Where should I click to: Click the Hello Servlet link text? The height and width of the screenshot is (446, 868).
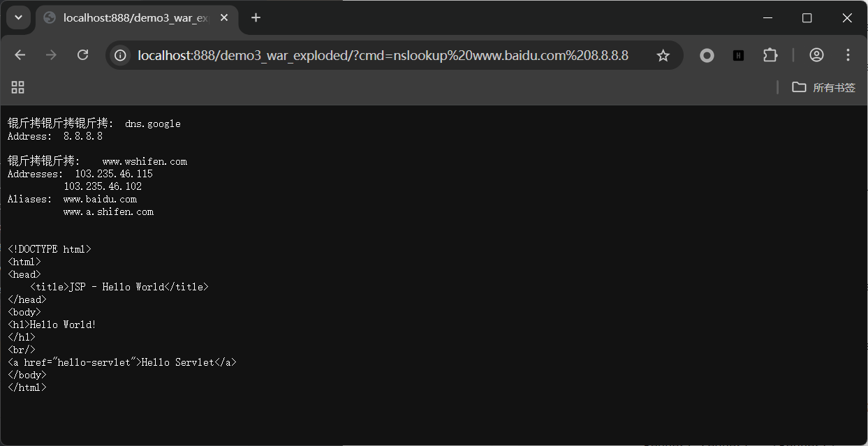pos(177,362)
